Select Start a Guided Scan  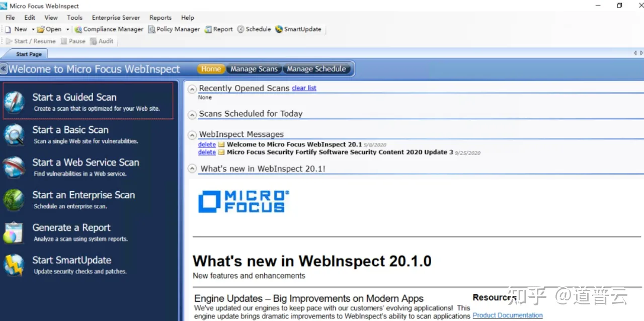click(74, 97)
